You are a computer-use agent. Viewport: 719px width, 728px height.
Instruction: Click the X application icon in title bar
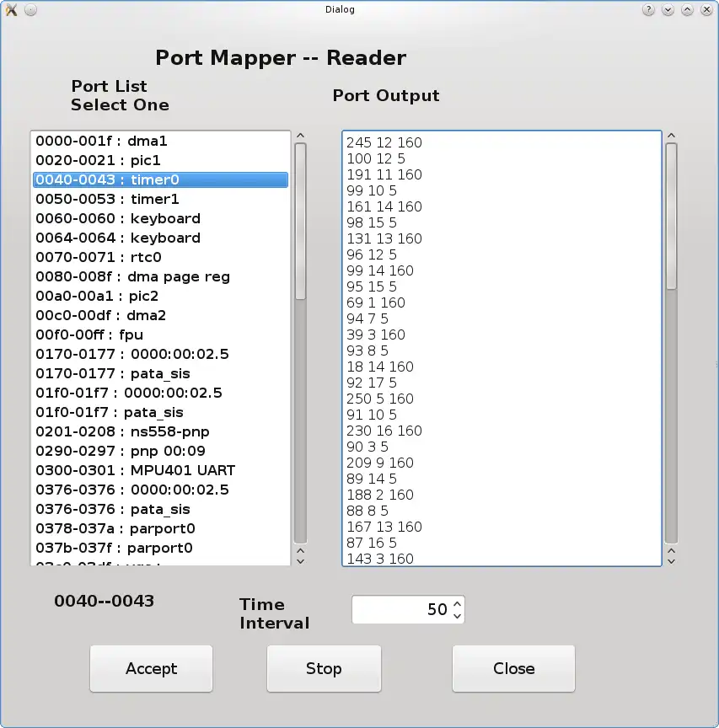pyautogui.click(x=11, y=10)
